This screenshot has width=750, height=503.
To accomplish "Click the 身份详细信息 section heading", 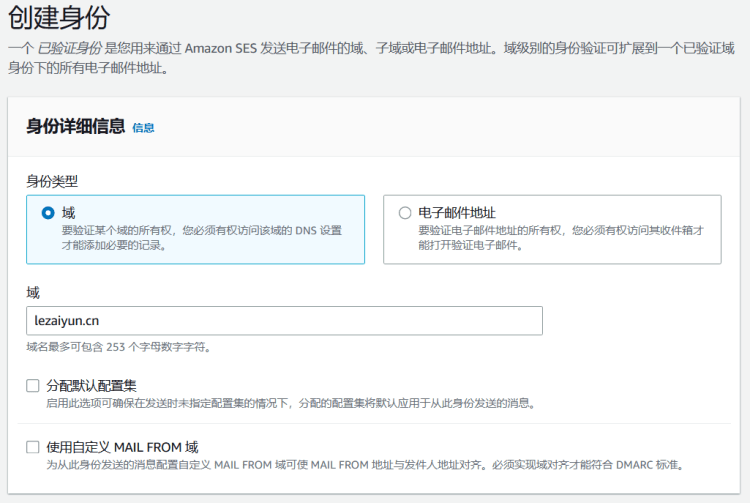I will (x=76, y=126).
